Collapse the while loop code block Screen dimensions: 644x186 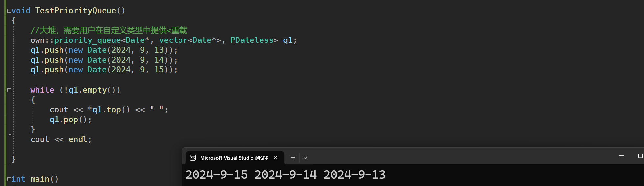pos(9,90)
